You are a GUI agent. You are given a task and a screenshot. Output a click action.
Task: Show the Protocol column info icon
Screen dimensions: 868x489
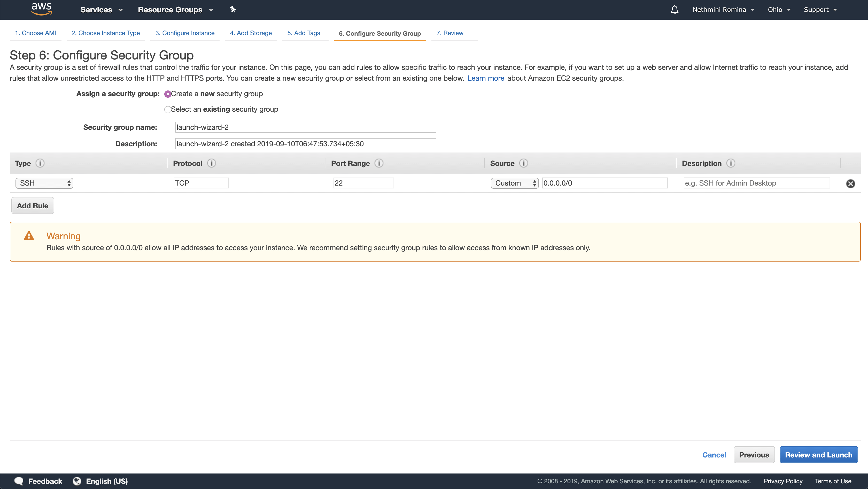click(x=212, y=163)
